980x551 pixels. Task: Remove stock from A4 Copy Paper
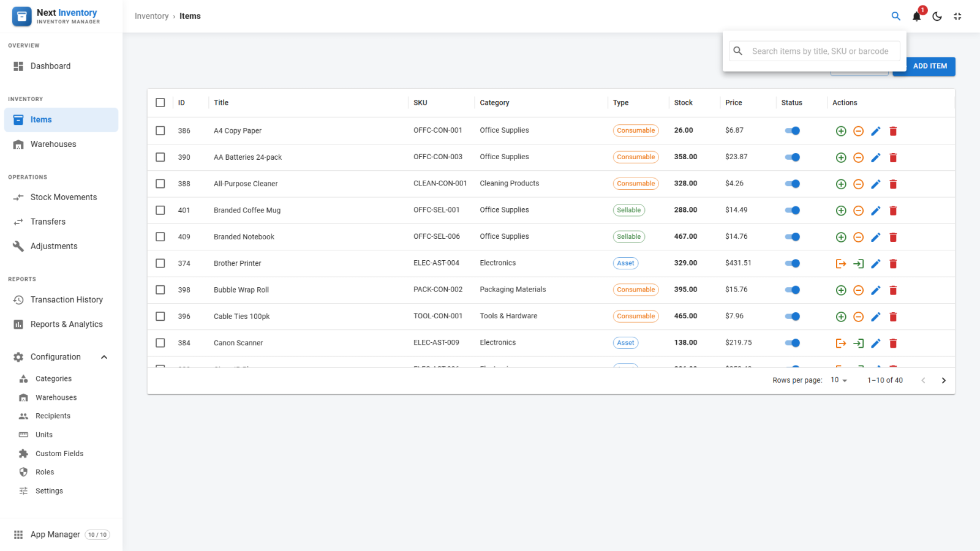(858, 131)
